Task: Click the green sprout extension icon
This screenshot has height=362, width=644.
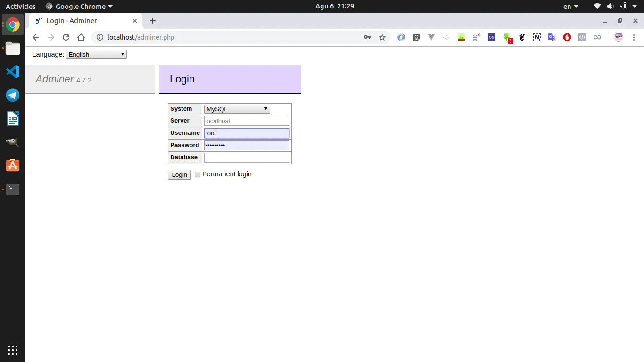Action: [x=462, y=37]
